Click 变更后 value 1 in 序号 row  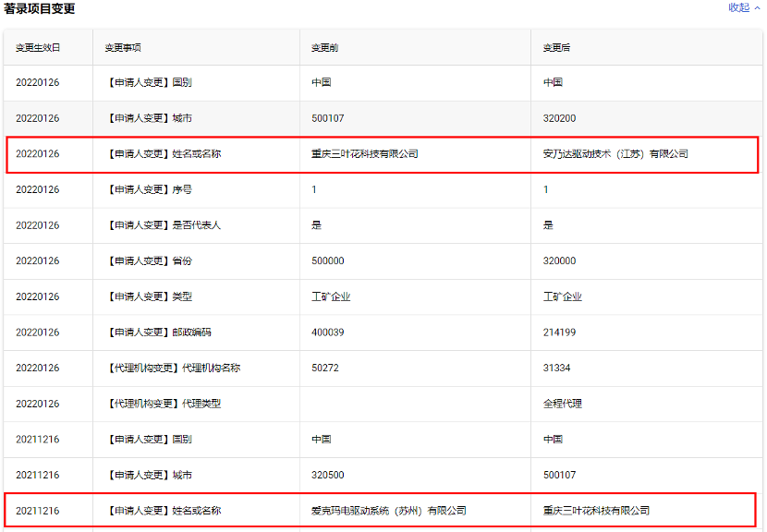click(545, 189)
